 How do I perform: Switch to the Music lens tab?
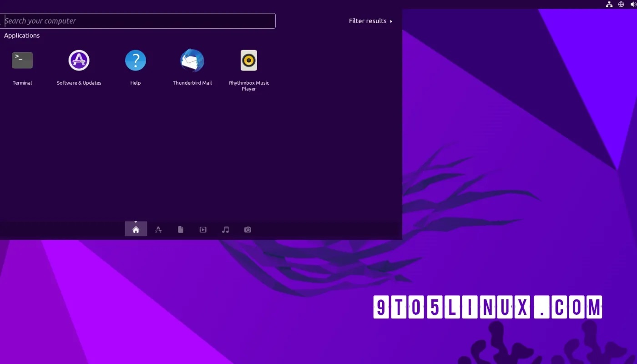225,230
